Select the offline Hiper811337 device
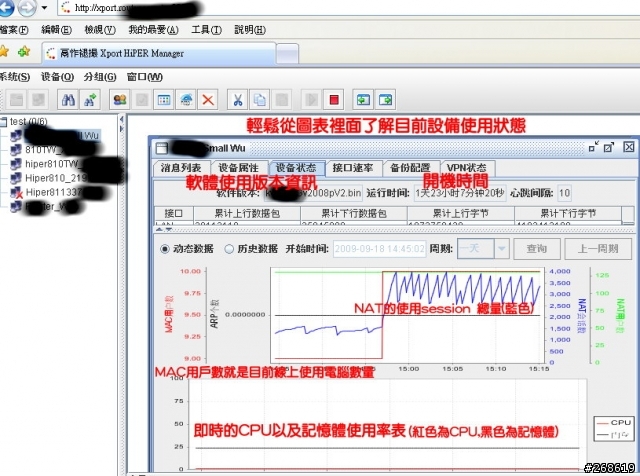This screenshot has height=476, width=640. (59, 192)
